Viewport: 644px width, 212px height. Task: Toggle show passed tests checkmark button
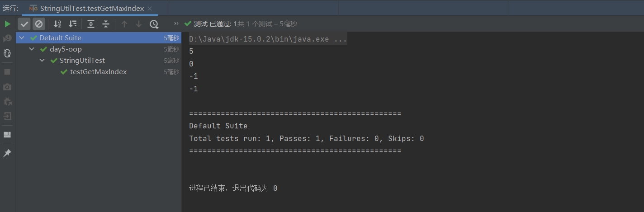(x=24, y=24)
